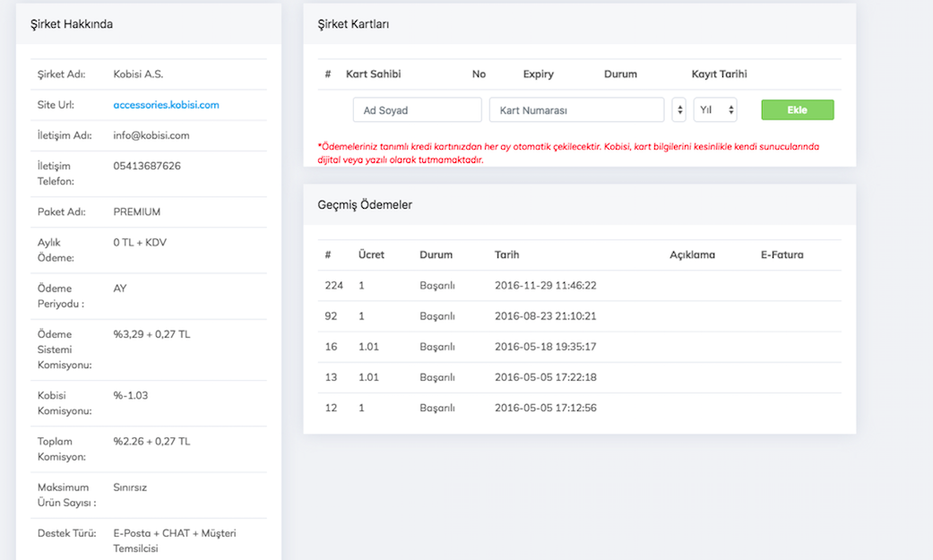The image size is (933, 560).
Task: Expand the Yıl year dropdown
Action: tap(715, 110)
